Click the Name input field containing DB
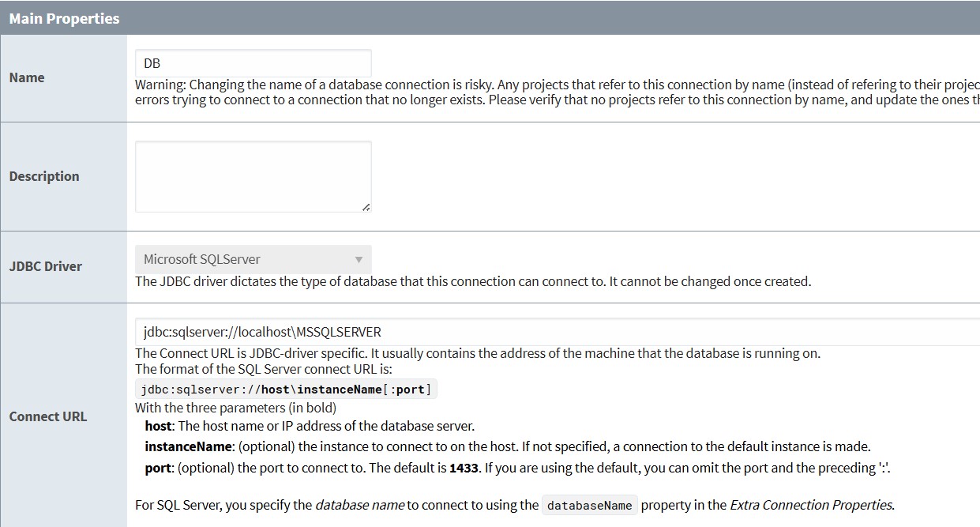 point(253,63)
